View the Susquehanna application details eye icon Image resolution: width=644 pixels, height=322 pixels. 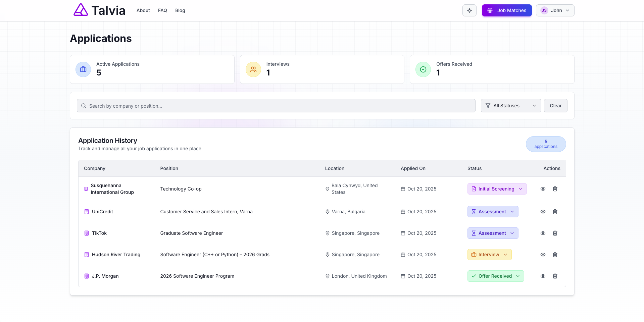pyautogui.click(x=543, y=189)
